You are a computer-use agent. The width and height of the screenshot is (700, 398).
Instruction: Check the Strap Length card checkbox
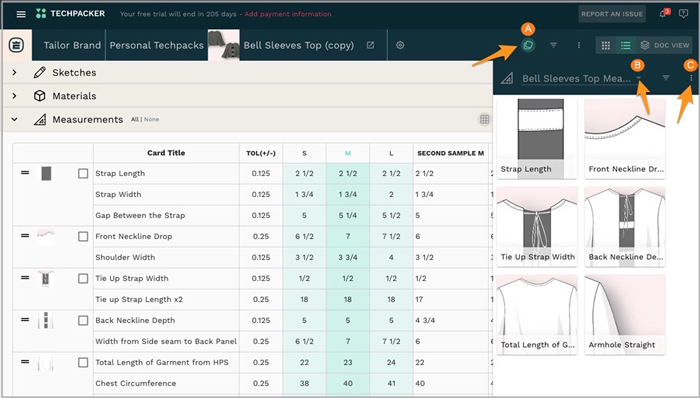pos(83,174)
